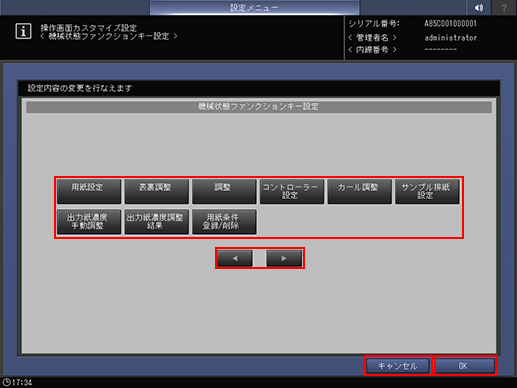This screenshot has height=388, width=517.
Task: Confirm settings with the OK button
Action: pyautogui.click(x=465, y=366)
